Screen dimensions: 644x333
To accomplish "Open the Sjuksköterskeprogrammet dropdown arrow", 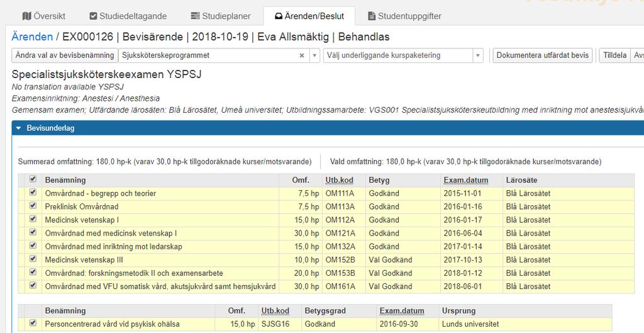I will click(314, 55).
